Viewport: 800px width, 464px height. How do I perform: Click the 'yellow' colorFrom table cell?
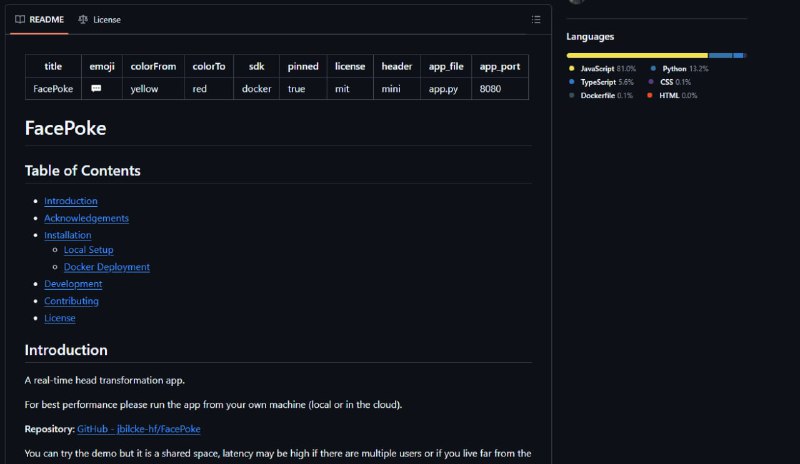click(153, 88)
